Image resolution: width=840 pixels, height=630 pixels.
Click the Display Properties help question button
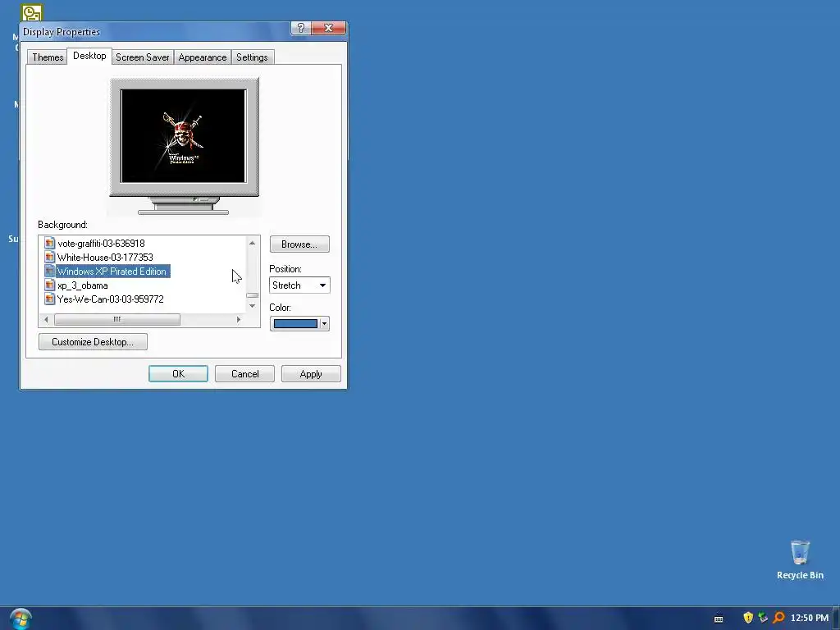click(300, 28)
